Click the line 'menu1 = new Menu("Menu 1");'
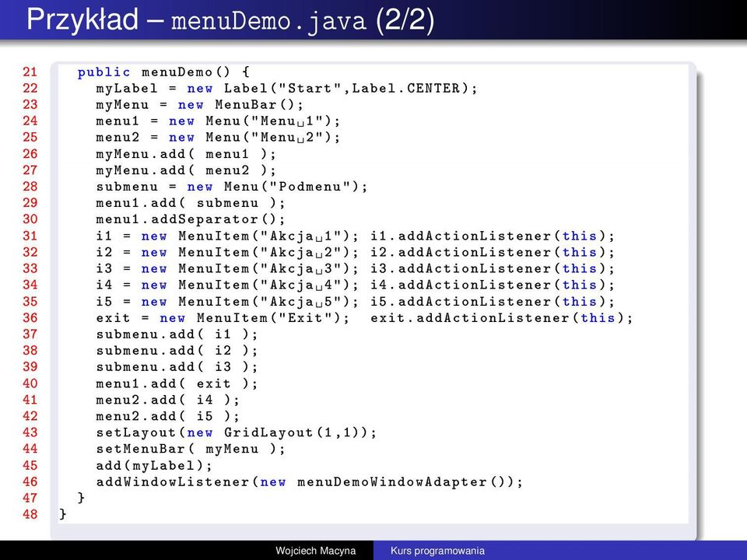The height and width of the screenshot is (560, 747). point(218,121)
